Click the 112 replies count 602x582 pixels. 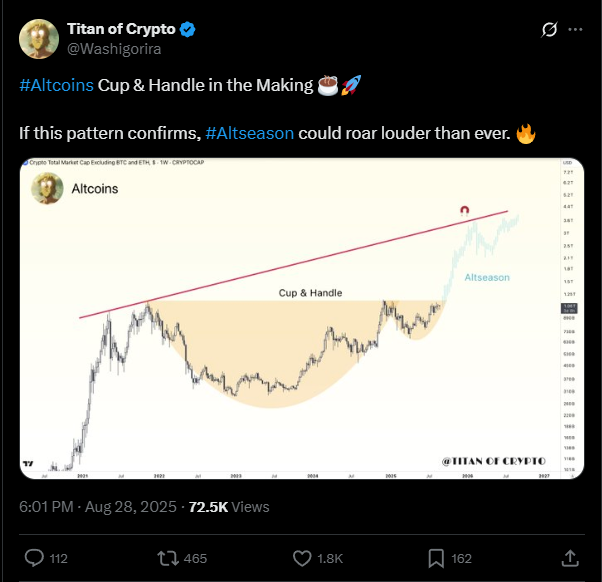click(x=58, y=558)
